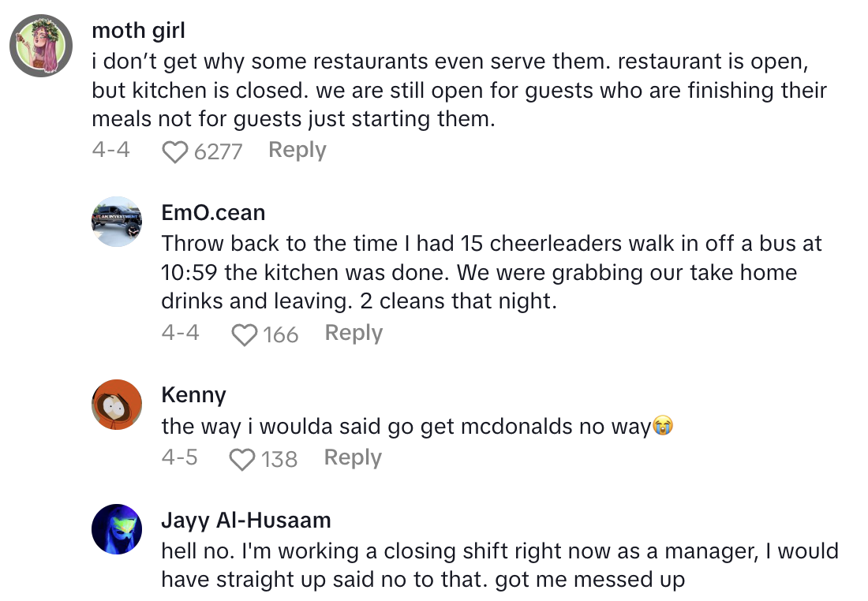Image resolution: width=868 pixels, height=601 pixels.
Task: Open Jayy Al-Husaam's profile avatar
Action: pos(116,529)
